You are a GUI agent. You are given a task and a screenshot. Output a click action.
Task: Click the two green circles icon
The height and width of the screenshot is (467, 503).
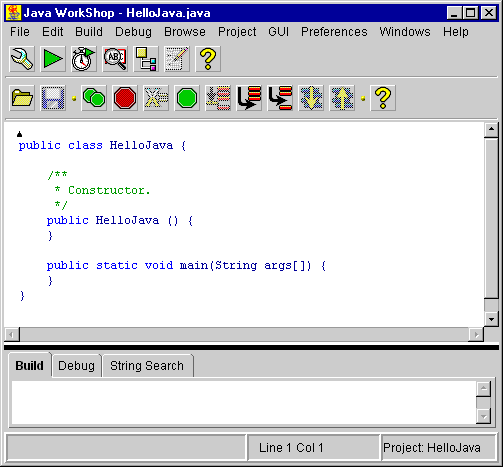(94, 98)
